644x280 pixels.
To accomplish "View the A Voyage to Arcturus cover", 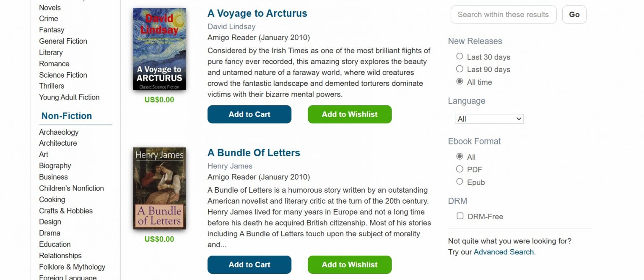I will [159, 49].
